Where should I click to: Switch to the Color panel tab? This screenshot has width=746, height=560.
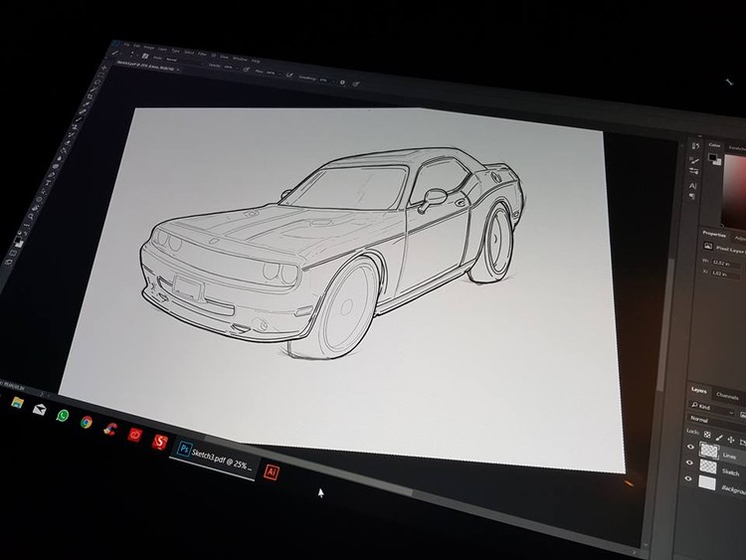(714, 145)
